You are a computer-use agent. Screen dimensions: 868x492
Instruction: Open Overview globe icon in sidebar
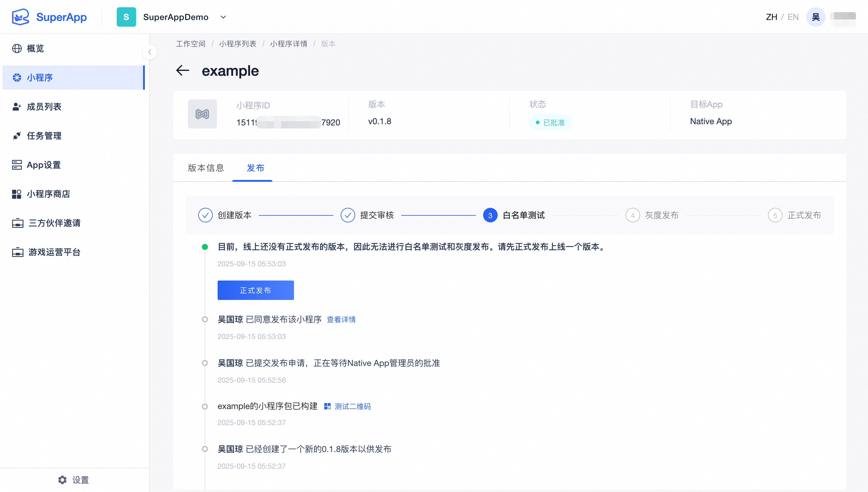tap(17, 49)
